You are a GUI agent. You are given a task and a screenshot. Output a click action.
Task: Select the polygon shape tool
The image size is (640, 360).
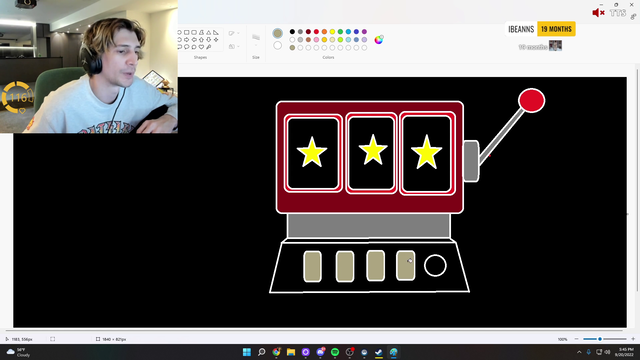201,32
